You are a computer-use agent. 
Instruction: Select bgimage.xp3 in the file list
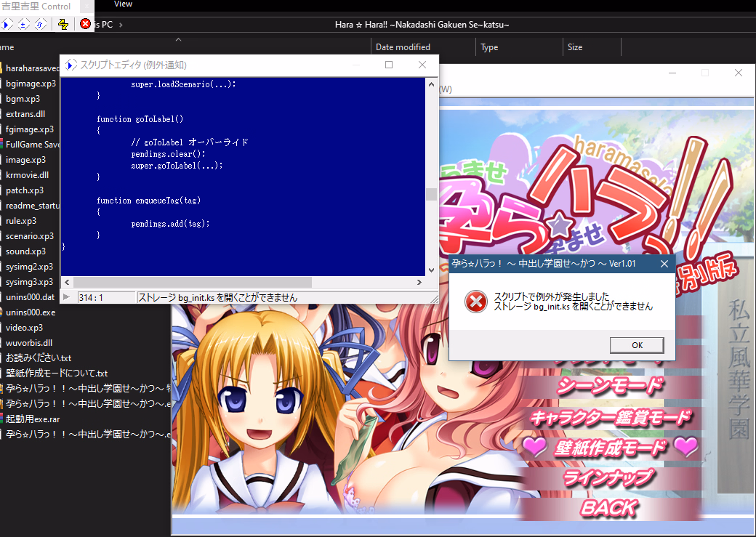point(31,84)
